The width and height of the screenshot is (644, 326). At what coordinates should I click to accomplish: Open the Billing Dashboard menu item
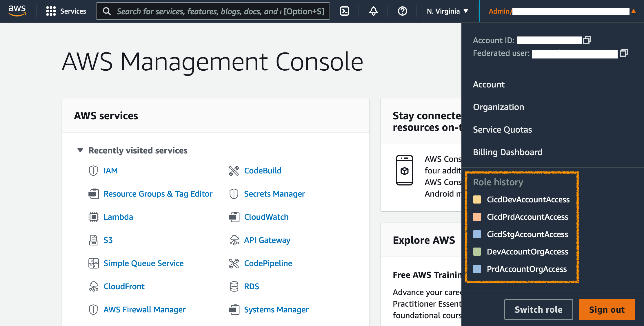507,152
